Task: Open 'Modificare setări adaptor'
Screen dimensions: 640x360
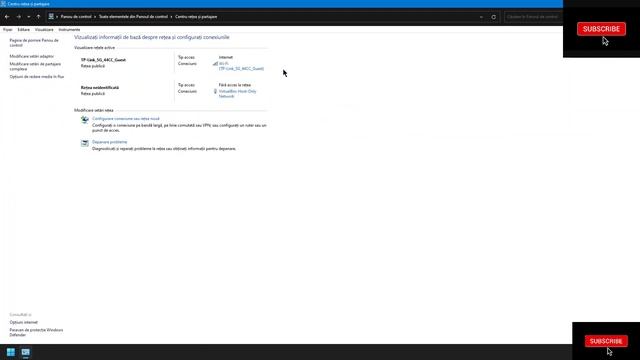Action: (x=31, y=56)
